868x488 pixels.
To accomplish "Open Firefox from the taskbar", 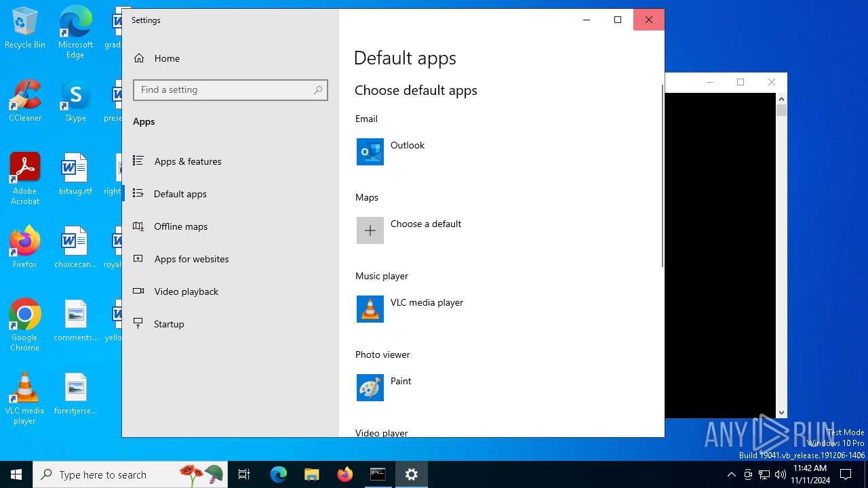I will [x=345, y=474].
